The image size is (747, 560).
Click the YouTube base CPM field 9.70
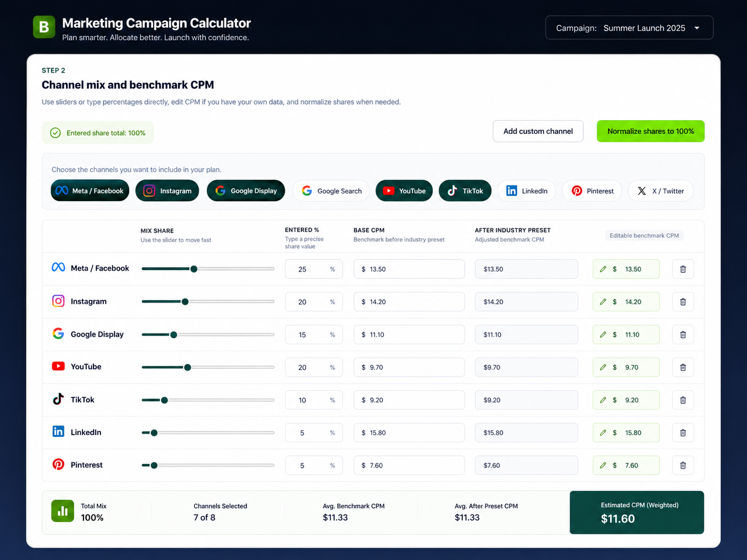coord(409,367)
